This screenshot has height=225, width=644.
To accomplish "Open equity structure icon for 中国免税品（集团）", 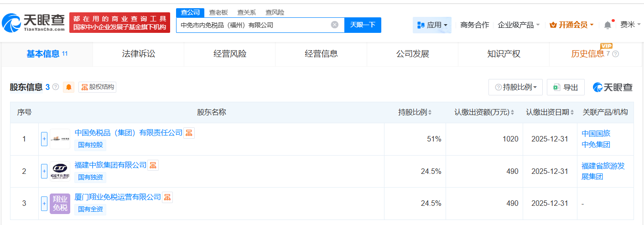I will [189, 133].
